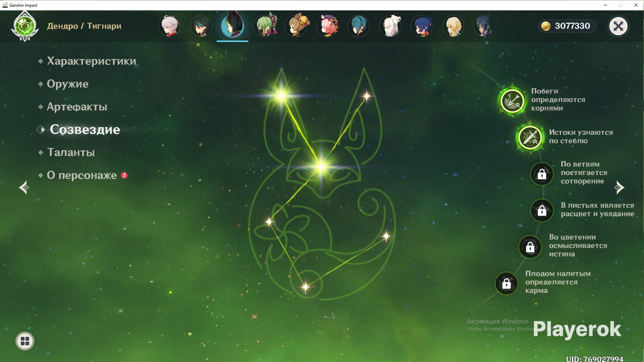Click lock icon beside "По ветвям постигается сотворение"

tap(542, 174)
